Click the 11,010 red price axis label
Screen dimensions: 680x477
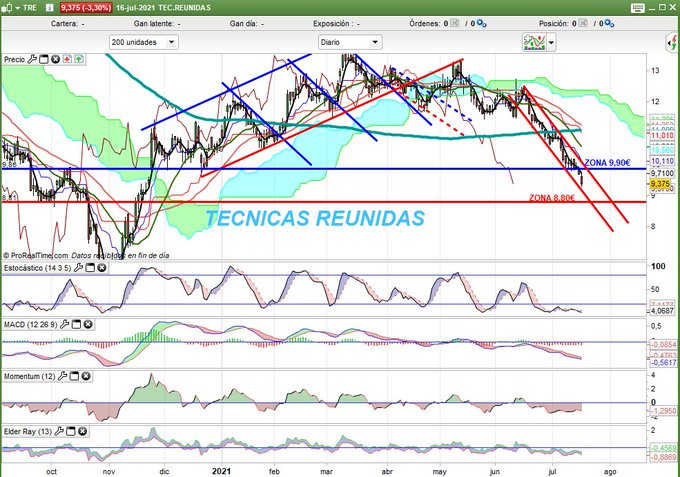pos(662,136)
